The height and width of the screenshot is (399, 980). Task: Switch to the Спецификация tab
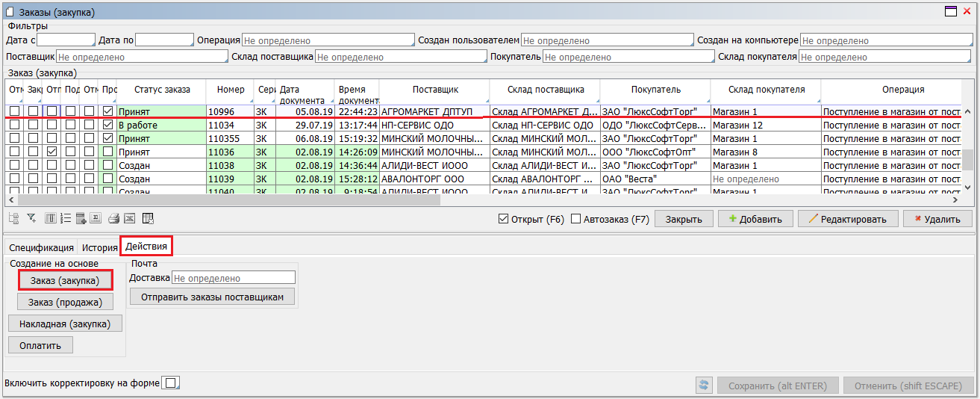[x=41, y=247]
